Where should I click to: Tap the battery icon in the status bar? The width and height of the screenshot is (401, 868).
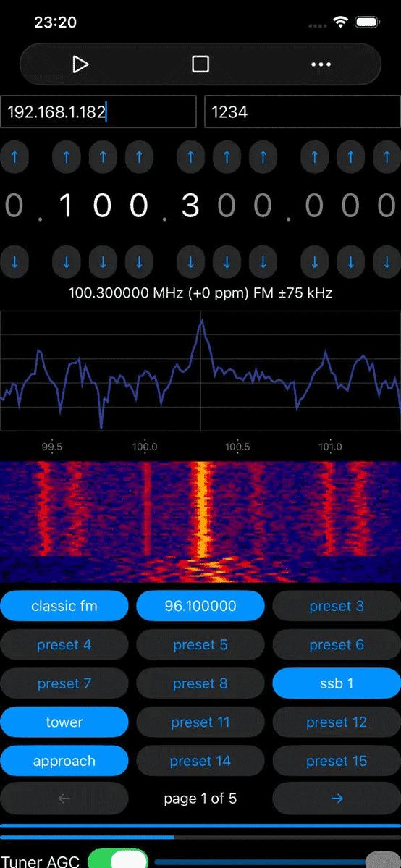tap(367, 22)
